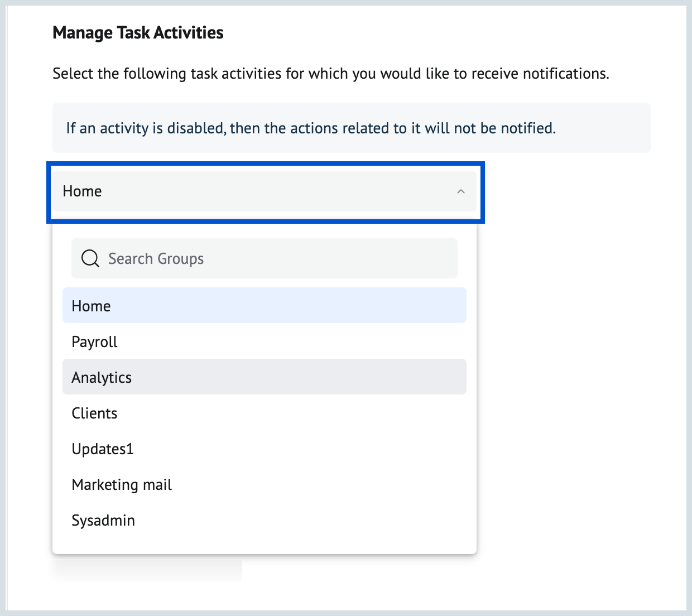The image size is (692, 616).
Task: Click the task activities instruction sentence
Action: [x=330, y=74]
